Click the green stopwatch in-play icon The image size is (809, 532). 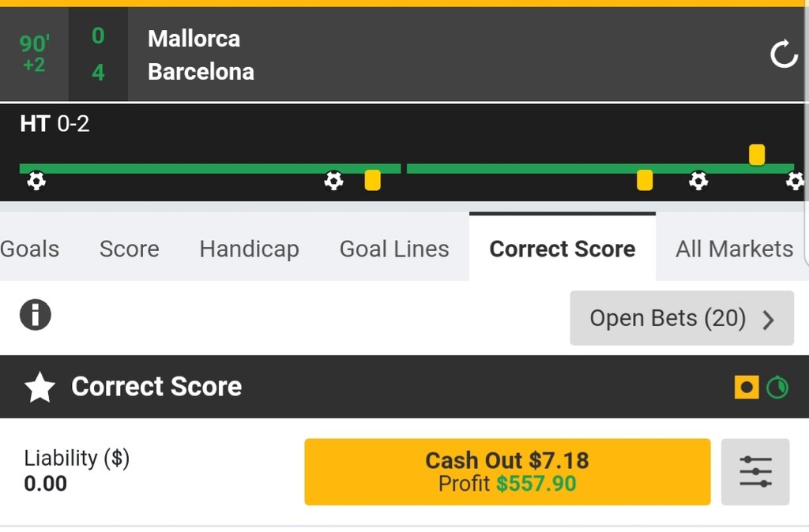[x=777, y=387]
